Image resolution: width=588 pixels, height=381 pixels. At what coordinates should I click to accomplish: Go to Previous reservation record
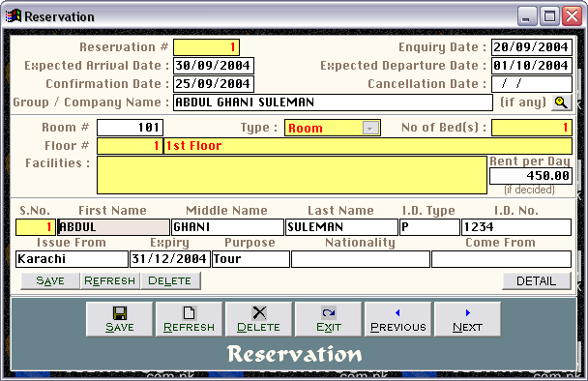click(397, 319)
